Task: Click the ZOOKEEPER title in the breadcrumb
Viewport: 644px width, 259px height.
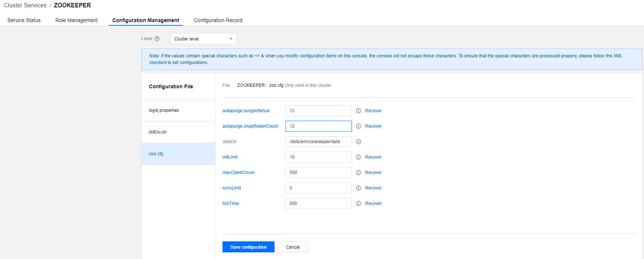Action: tap(72, 5)
